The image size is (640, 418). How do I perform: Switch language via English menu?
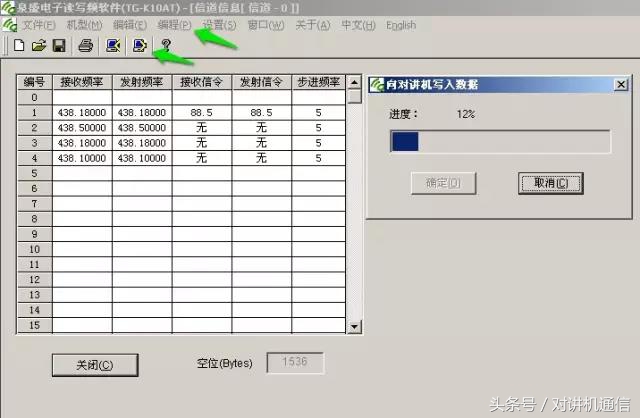pos(401,25)
